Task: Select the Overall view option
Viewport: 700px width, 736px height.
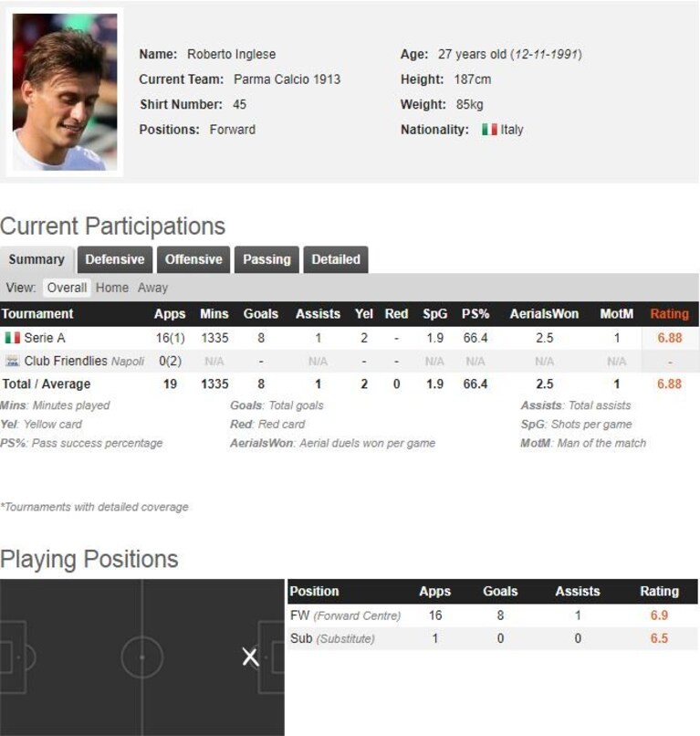Action: click(x=67, y=288)
